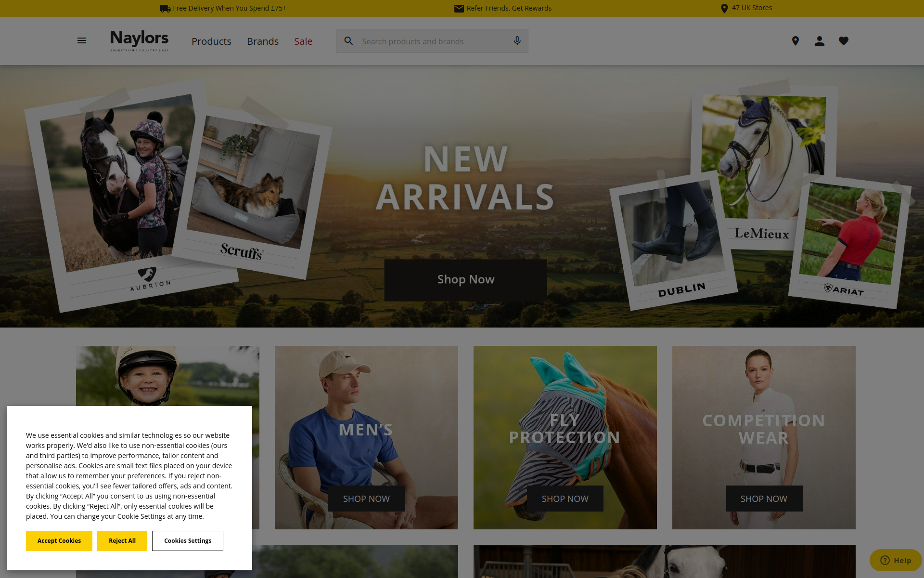Click the microphone voice search icon
The image size is (924, 578).
pos(517,41)
